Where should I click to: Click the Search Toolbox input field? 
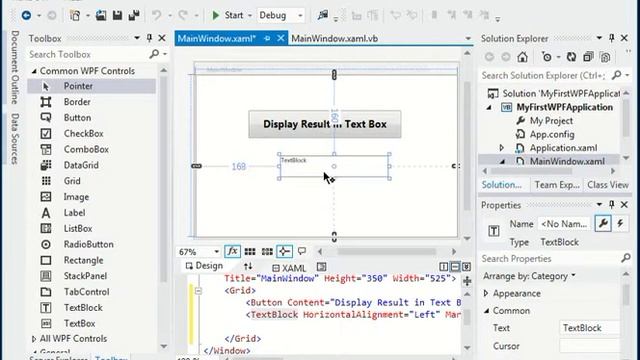[x=88, y=54]
